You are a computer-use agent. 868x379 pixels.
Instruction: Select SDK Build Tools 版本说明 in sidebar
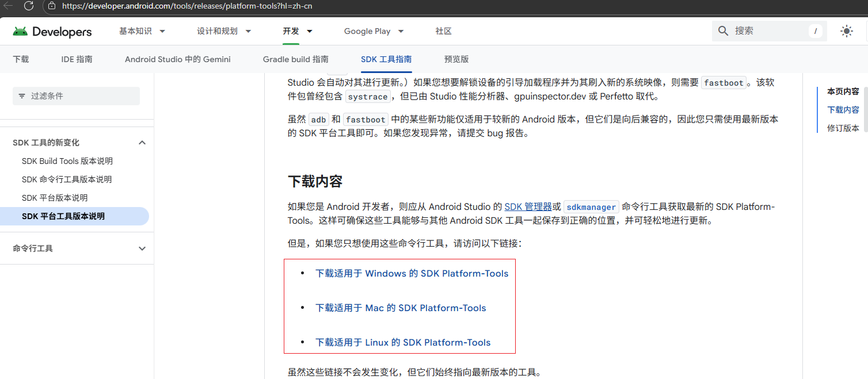tap(67, 161)
